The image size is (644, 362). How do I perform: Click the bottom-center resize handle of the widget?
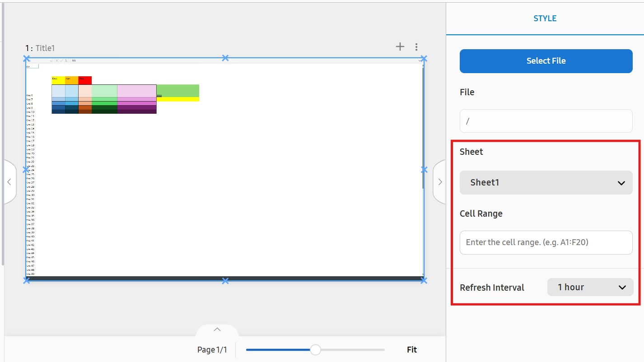click(x=225, y=281)
